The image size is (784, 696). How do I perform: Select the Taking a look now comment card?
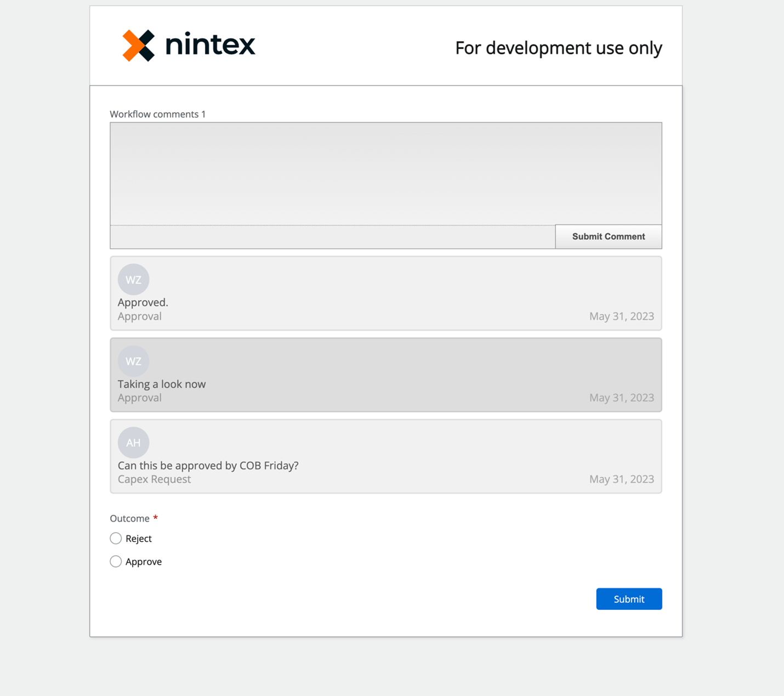[x=385, y=375]
